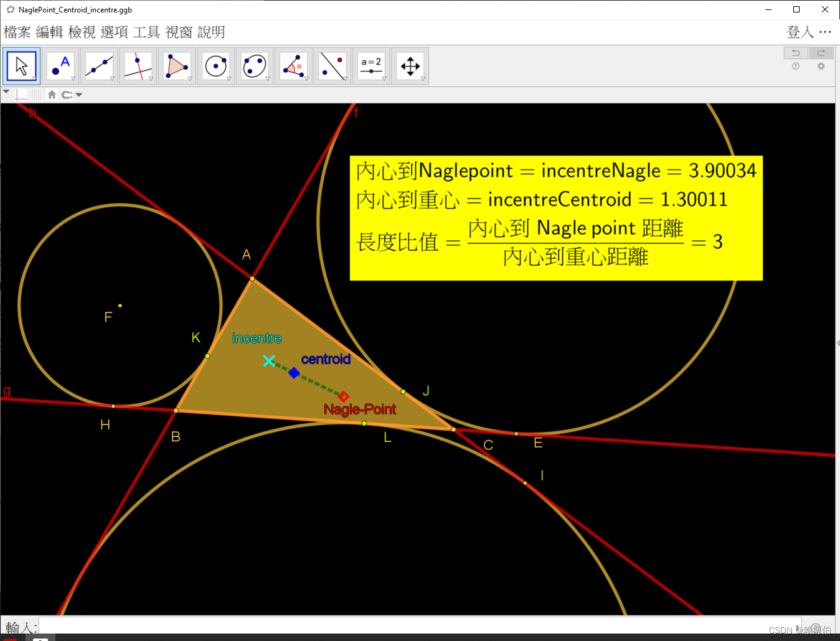Open the 編輯 menu
This screenshot has width=840, height=641.
tap(50, 32)
